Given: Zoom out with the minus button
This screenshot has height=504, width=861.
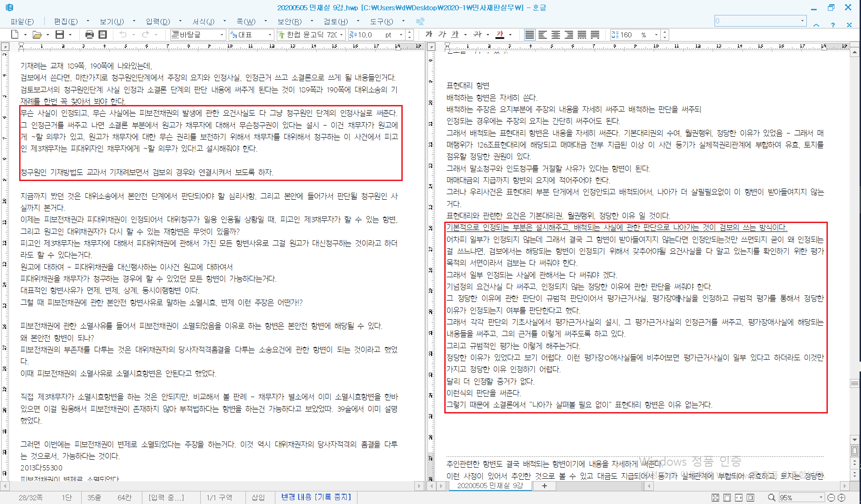Looking at the screenshot, I should (x=831, y=497).
